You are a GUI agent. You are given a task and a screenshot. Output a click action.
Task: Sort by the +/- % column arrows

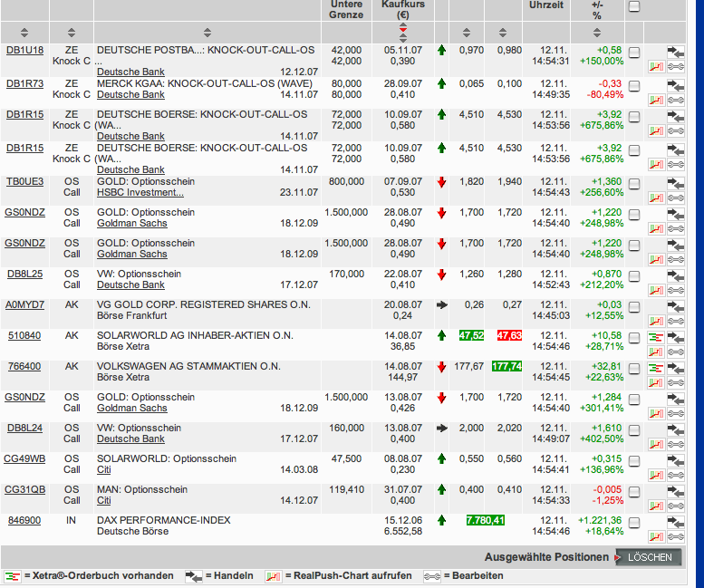(597, 33)
